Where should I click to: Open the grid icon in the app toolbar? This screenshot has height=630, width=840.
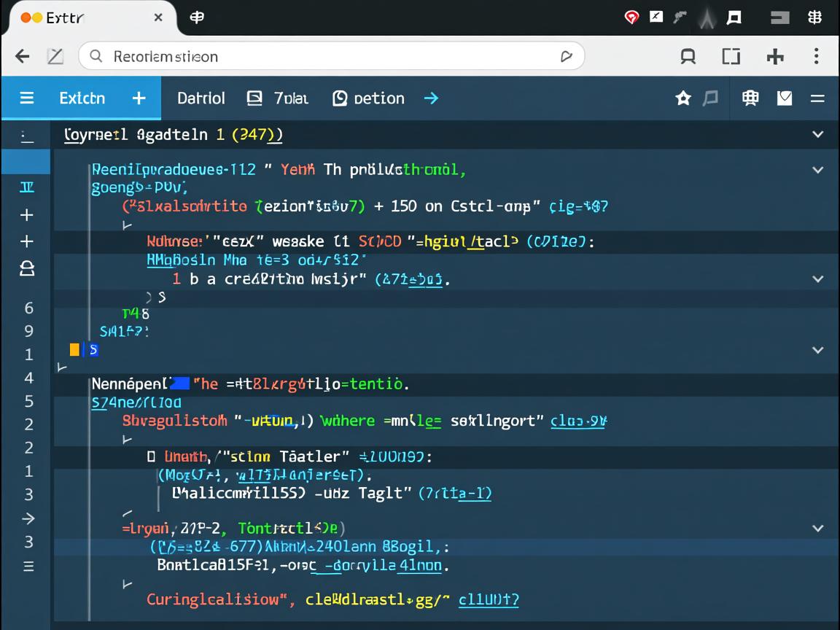[x=750, y=98]
